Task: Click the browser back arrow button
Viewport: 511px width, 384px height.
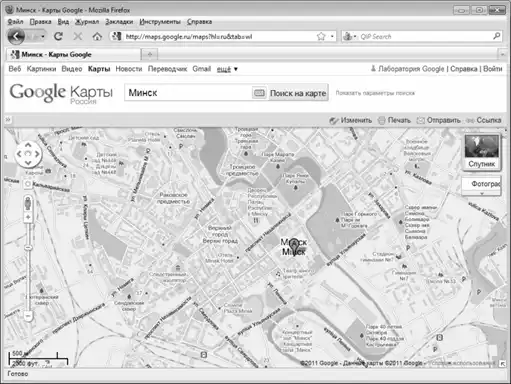Action: (16, 36)
